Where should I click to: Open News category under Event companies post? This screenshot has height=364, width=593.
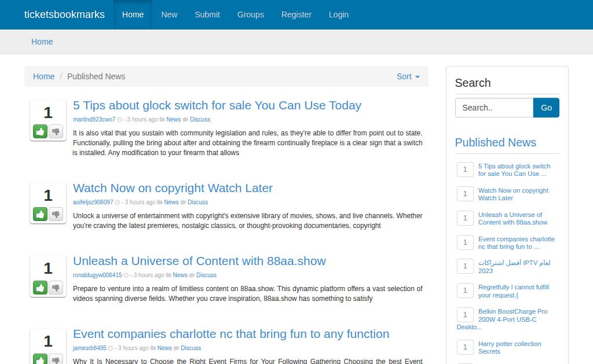click(x=164, y=348)
